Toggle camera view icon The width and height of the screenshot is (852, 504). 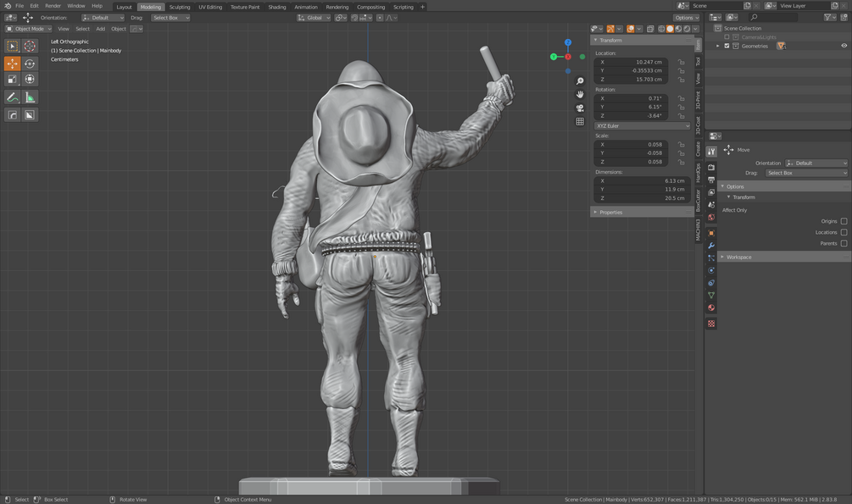[580, 108]
